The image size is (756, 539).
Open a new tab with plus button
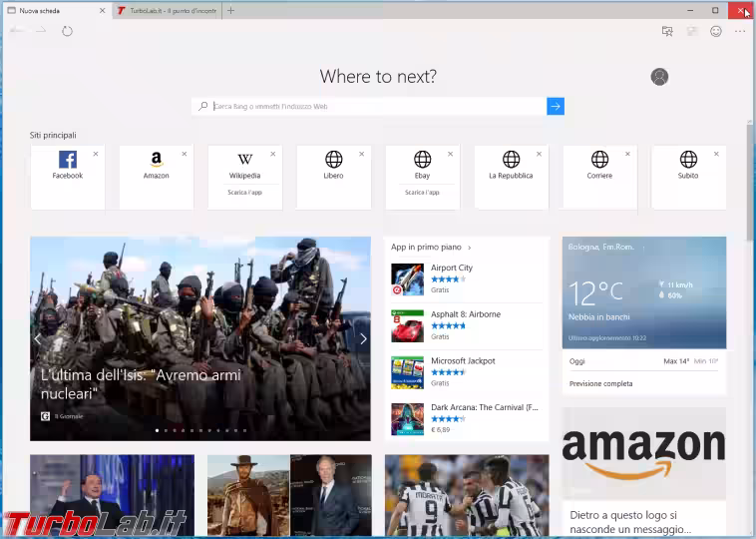[231, 10]
